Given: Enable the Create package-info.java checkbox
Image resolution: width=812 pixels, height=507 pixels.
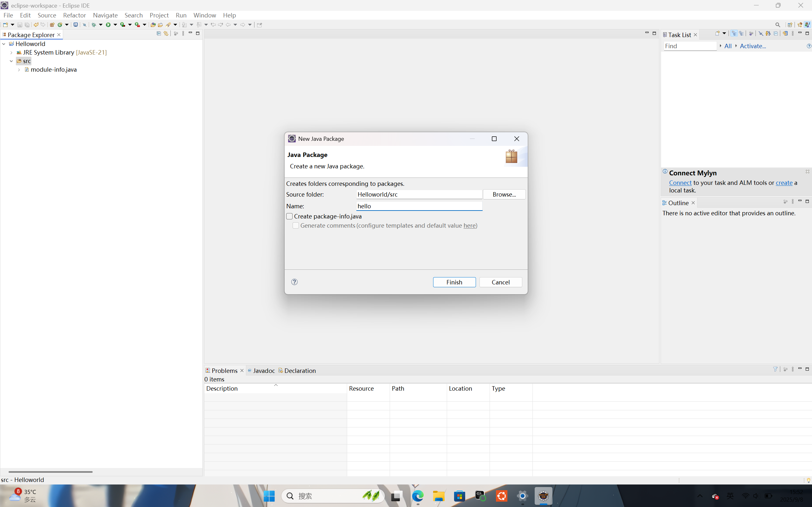Looking at the screenshot, I should [289, 216].
